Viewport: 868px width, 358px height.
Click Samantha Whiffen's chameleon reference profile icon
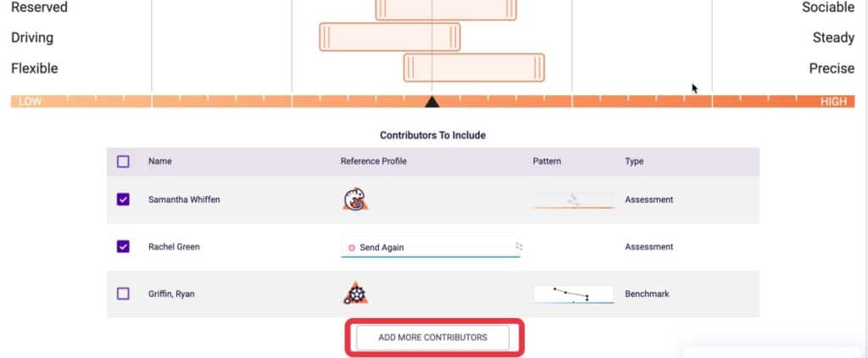point(355,199)
